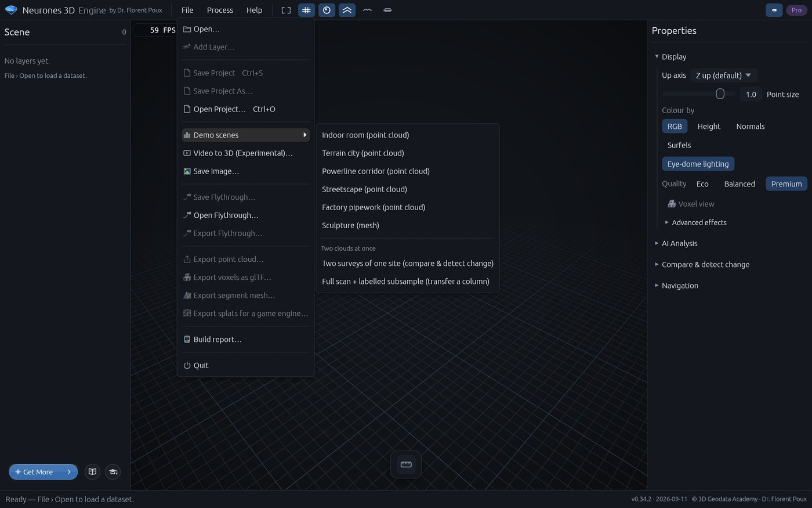Image resolution: width=812 pixels, height=508 pixels.
Task: Toggle the double chevron up toolbar icon
Action: [347, 10]
